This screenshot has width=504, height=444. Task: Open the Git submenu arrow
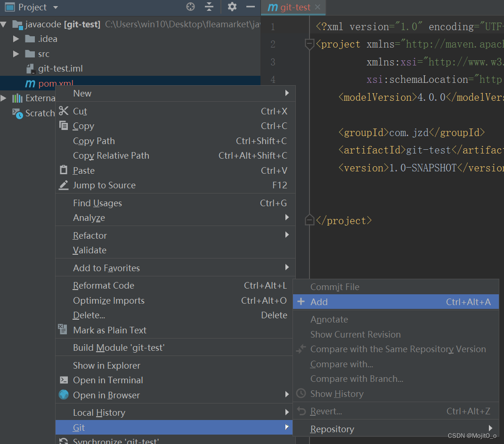coord(287,427)
